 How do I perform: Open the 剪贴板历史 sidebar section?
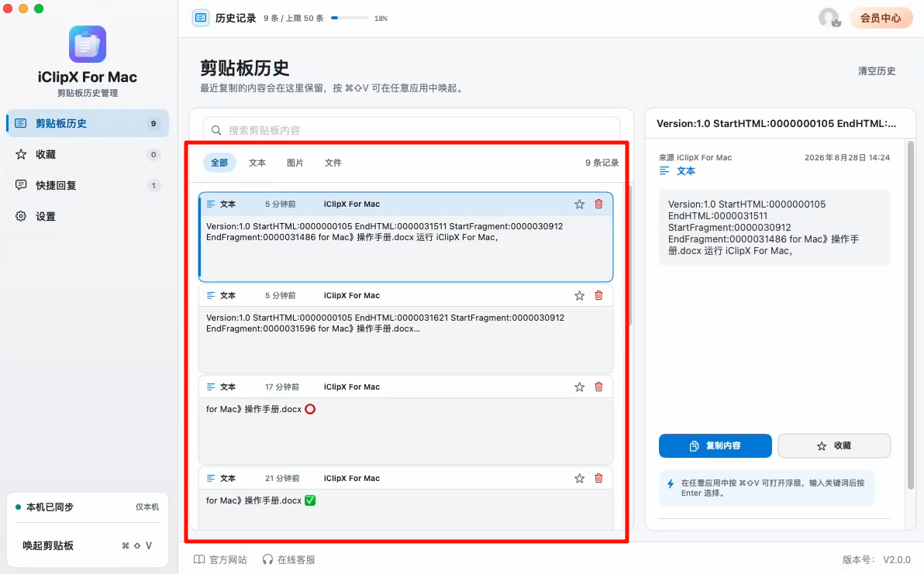click(x=88, y=123)
